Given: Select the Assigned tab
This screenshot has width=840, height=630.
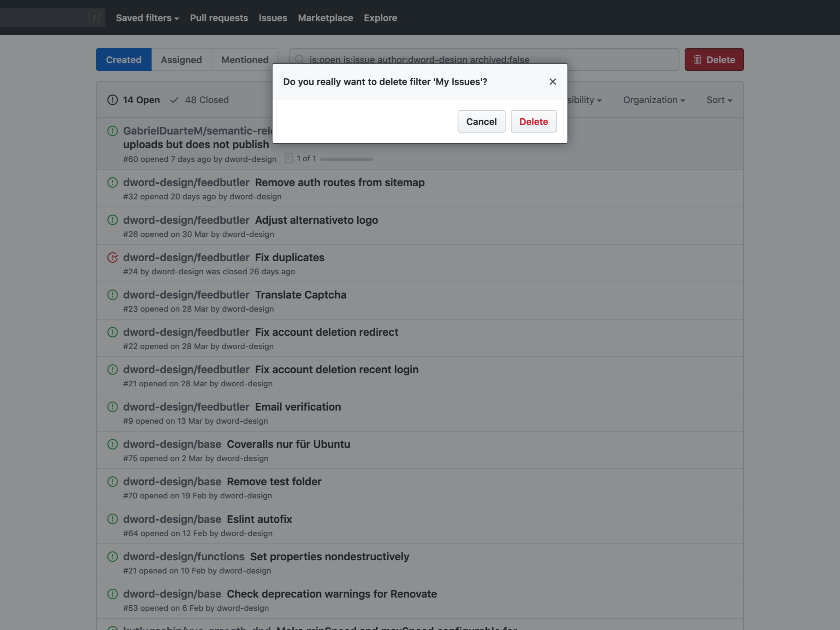Looking at the screenshot, I should pos(181,59).
